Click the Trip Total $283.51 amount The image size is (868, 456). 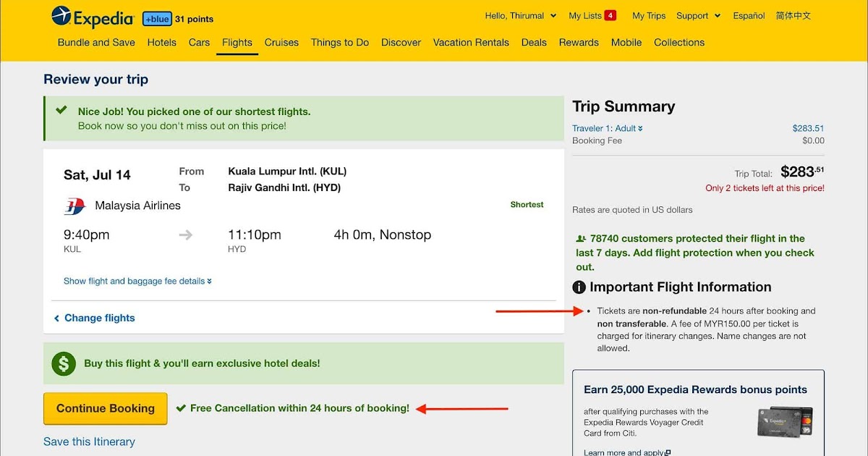(x=802, y=172)
